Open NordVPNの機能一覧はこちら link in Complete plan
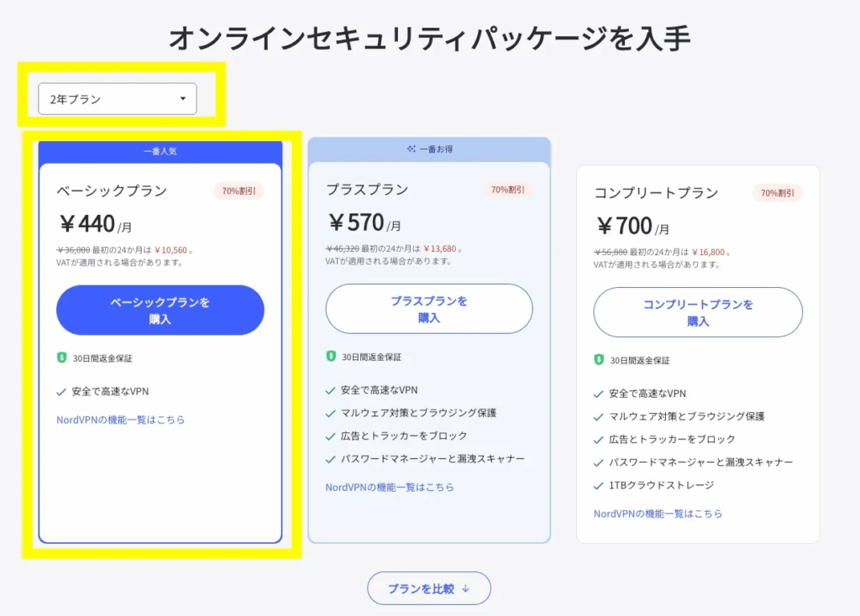The height and width of the screenshot is (616, 860). [x=658, y=514]
